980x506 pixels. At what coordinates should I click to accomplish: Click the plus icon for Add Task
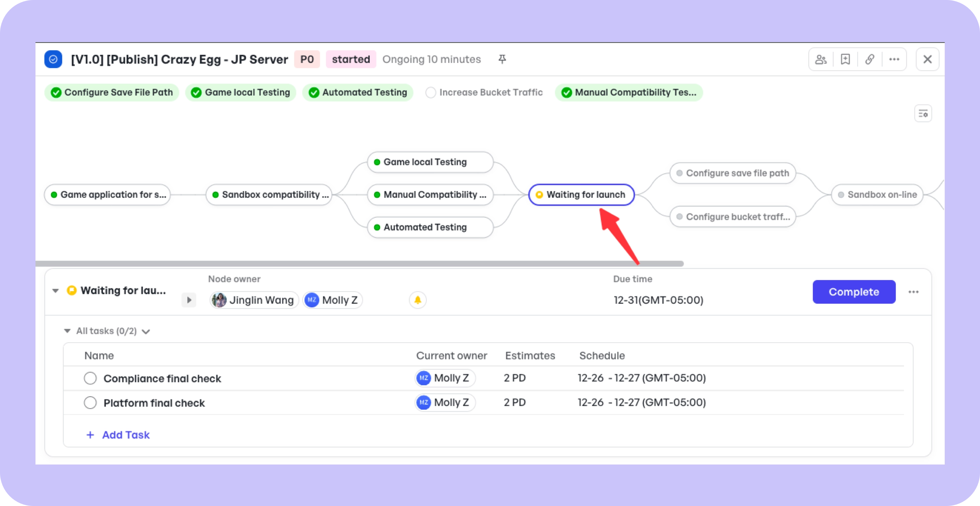coord(90,435)
